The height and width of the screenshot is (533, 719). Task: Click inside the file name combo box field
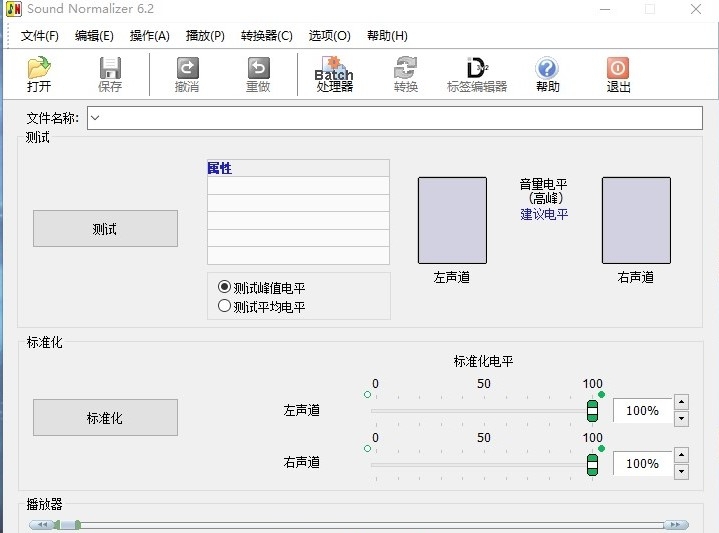(395, 118)
